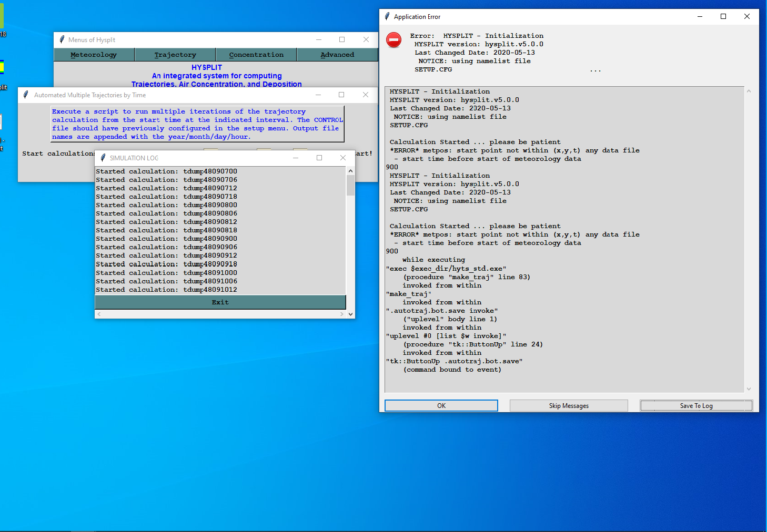
Task: Click the procedure "make_traj" line 83 text
Action: coord(467,277)
